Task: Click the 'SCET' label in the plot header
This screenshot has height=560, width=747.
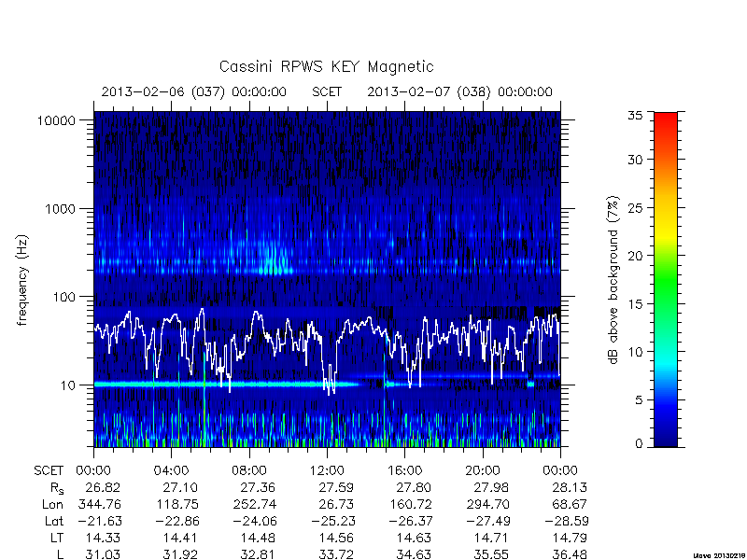Action: point(327,91)
